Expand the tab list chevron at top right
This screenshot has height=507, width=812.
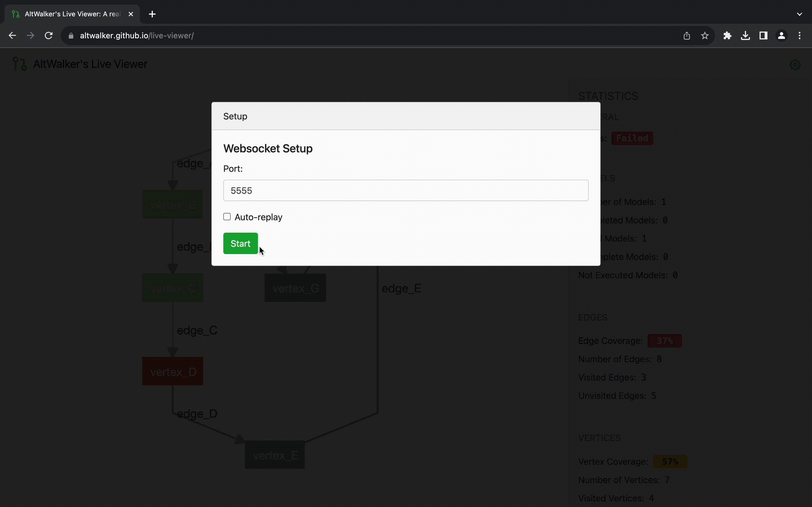tap(800, 14)
